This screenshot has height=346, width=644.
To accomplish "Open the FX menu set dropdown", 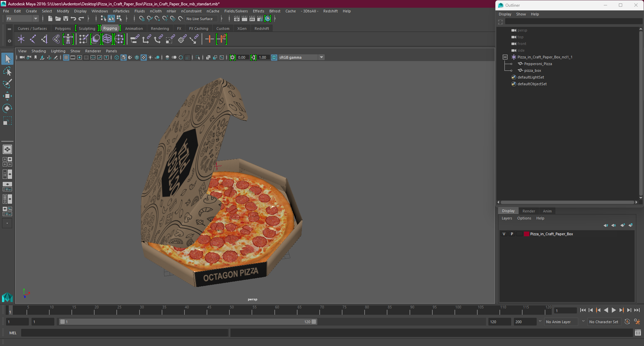I will click(x=22, y=19).
